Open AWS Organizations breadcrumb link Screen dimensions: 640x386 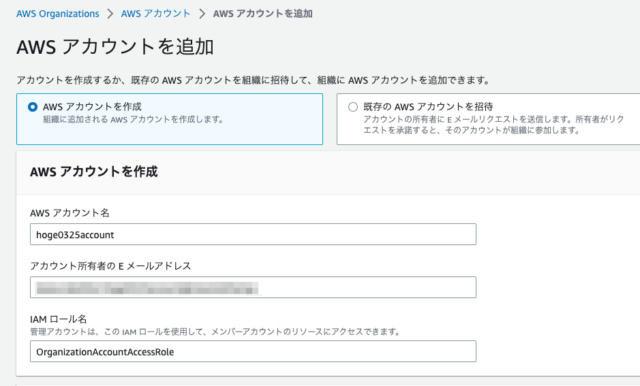pos(58,14)
